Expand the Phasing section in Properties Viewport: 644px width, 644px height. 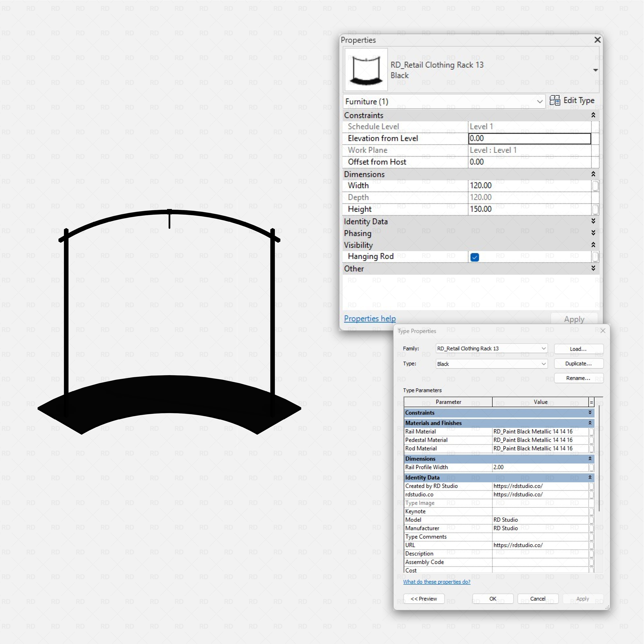[x=593, y=233]
